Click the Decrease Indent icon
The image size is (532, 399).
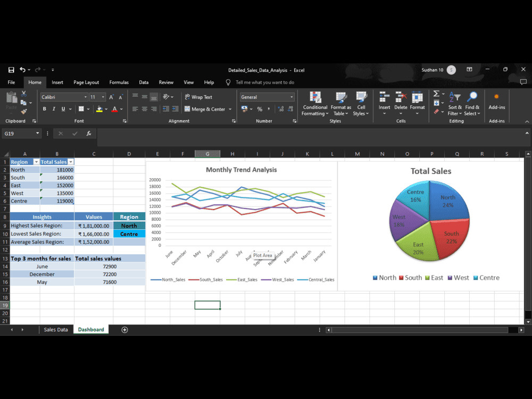pos(166,109)
